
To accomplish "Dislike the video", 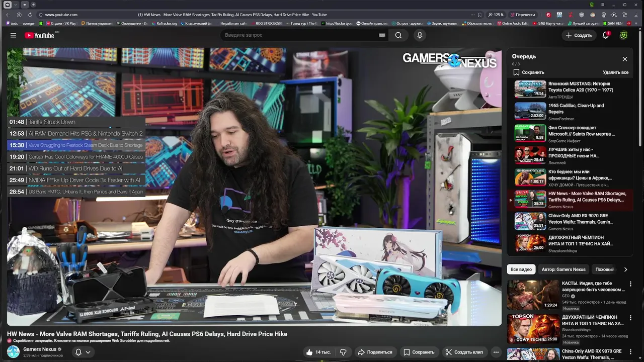I will (x=343, y=352).
